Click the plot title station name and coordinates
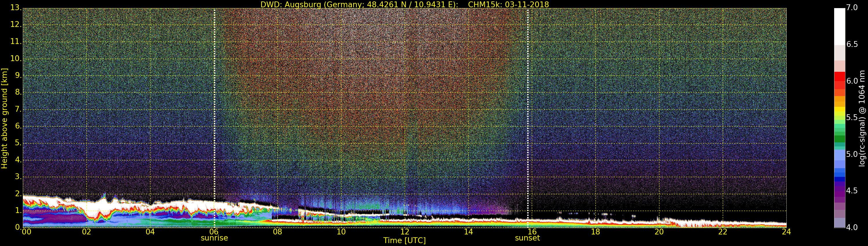The image size is (868, 246). click(x=359, y=4)
